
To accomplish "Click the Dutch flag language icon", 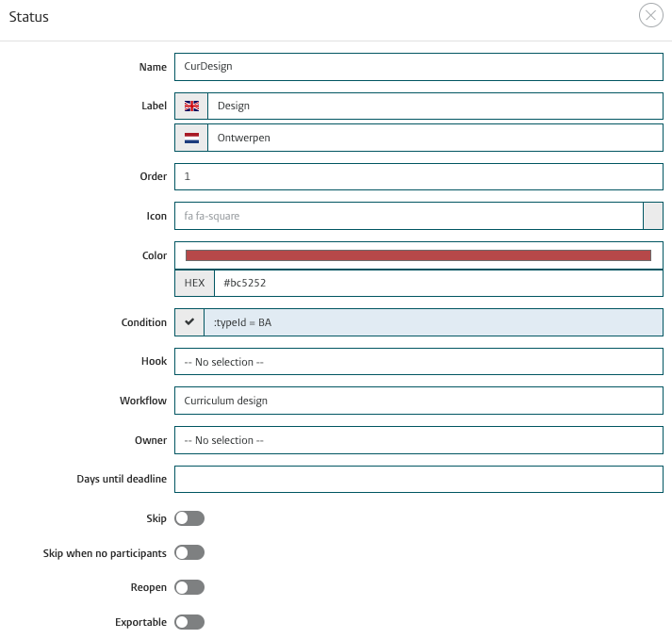I will [x=191, y=138].
